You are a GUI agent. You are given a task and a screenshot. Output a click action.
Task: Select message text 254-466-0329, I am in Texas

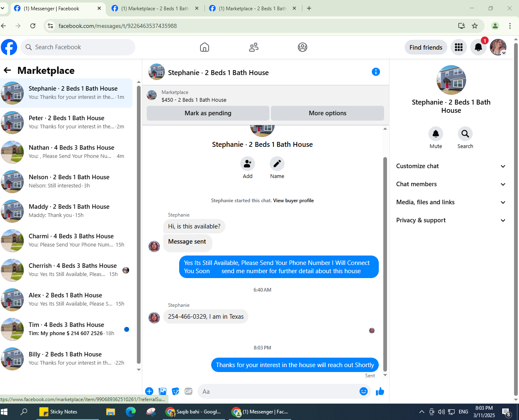[206, 317]
